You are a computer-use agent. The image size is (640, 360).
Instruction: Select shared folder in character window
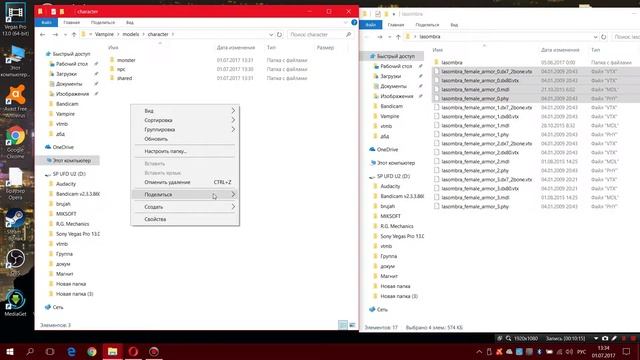click(x=124, y=78)
